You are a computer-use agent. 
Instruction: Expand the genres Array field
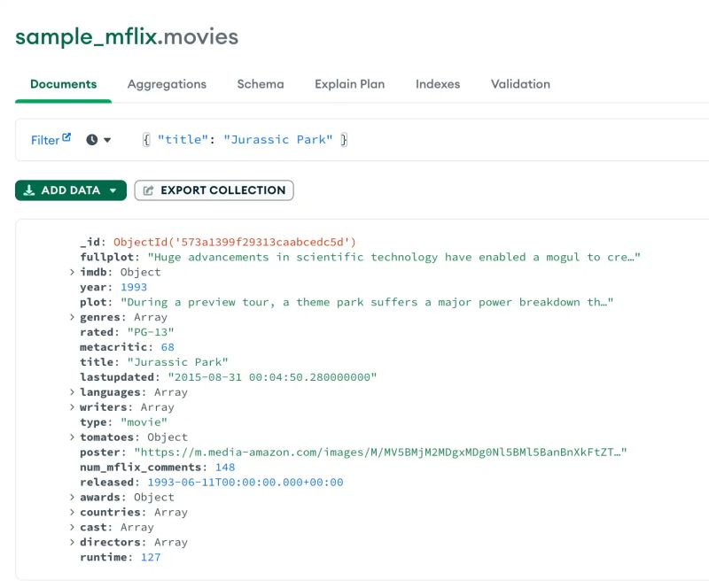[x=73, y=317]
